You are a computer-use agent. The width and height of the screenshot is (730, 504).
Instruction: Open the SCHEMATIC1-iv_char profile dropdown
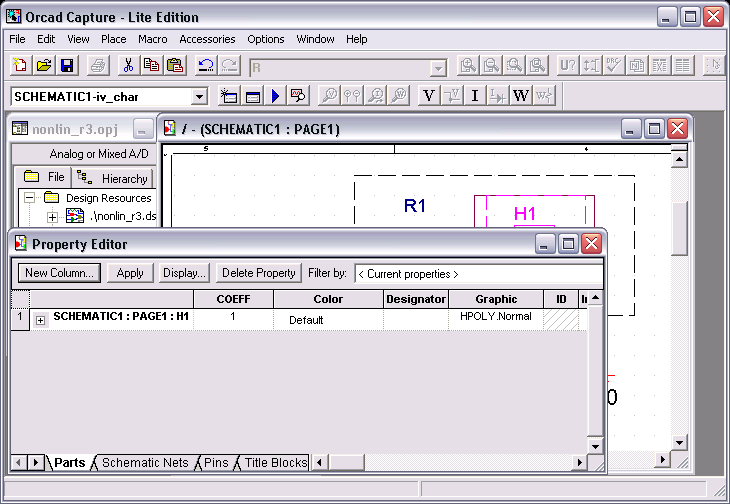pos(199,97)
